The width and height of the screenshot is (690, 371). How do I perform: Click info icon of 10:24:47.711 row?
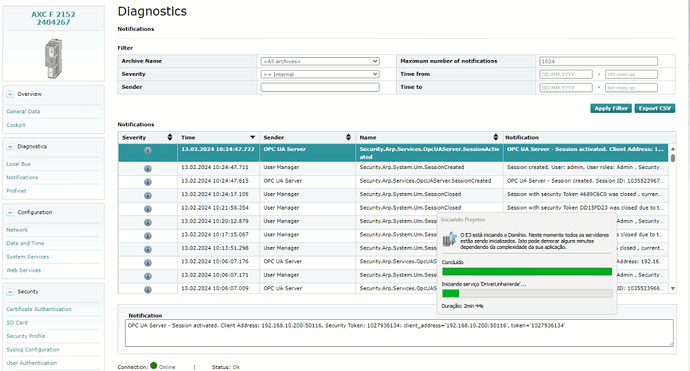point(148,169)
